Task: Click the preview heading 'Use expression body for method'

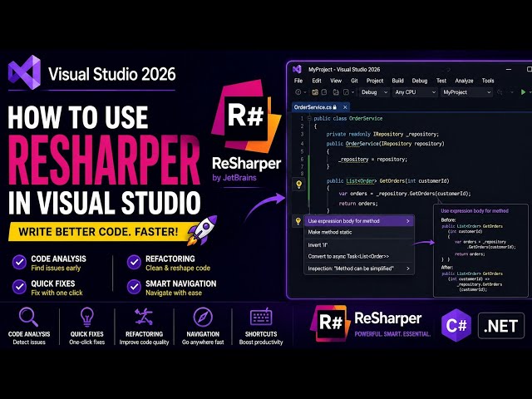Action: [x=475, y=211]
